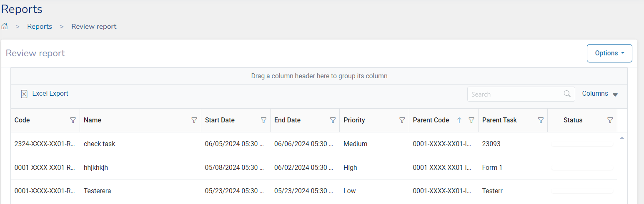Open filter icon on End Date column
This screenshot has height=204, width=644.
[x=333, y=120]
